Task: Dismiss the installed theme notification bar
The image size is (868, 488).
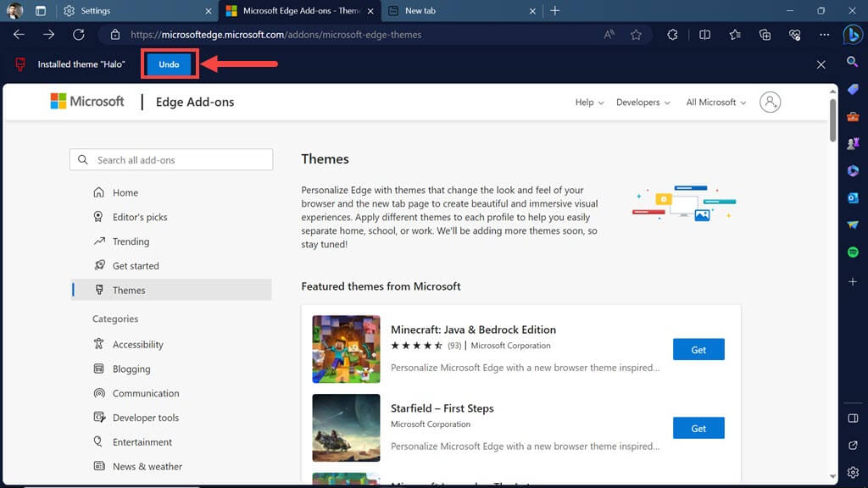Action: tap(821, 64)
